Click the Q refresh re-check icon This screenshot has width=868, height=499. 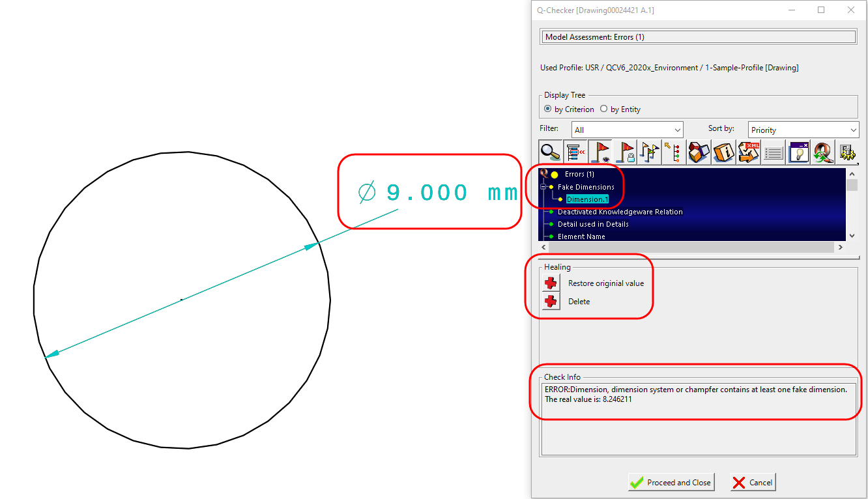click(x=823, y=152)
